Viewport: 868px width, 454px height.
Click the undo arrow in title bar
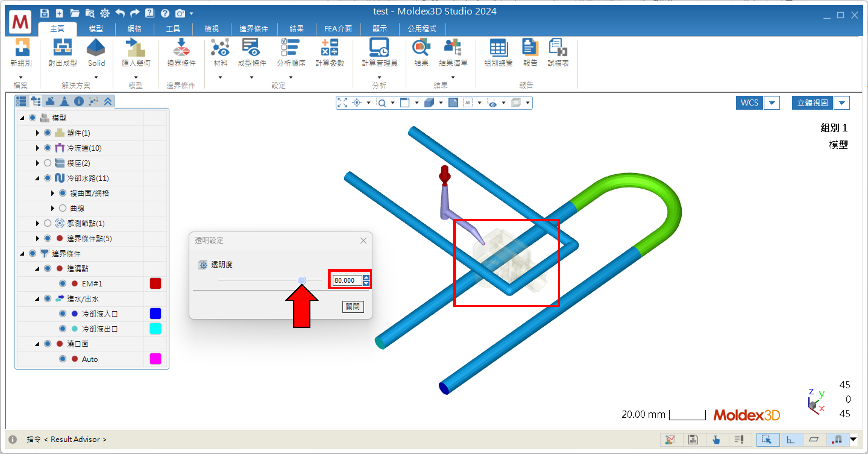(120, 13)
